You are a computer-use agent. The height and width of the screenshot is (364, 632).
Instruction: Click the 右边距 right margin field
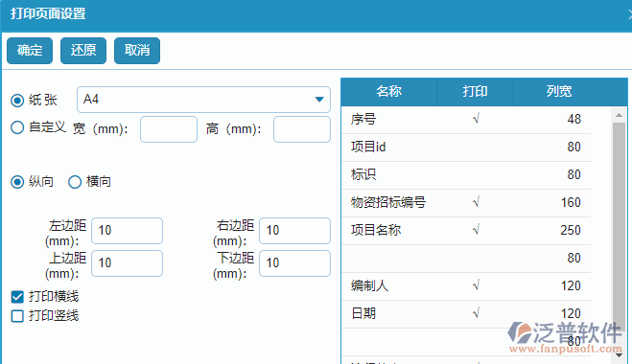[x=294, y=231]
